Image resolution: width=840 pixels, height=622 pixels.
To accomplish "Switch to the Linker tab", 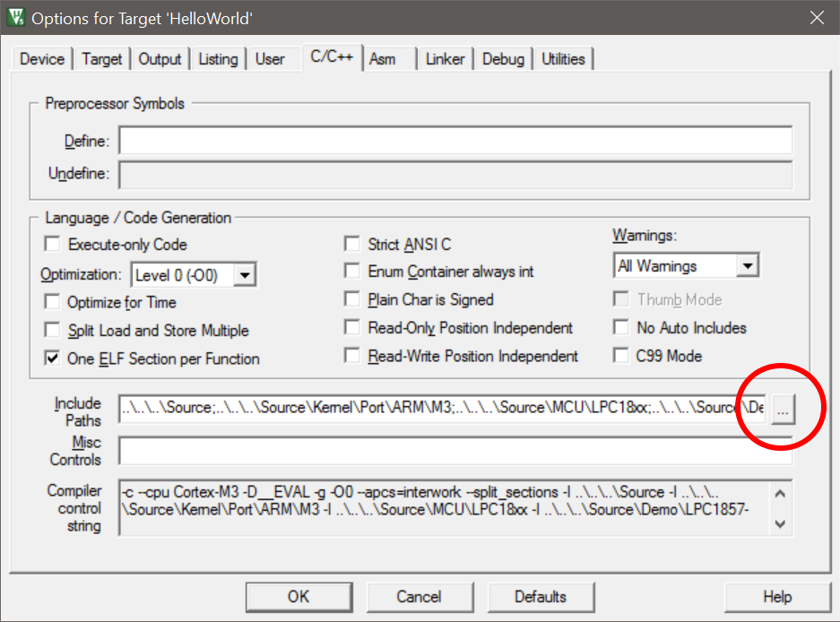I will pyautogui.click(x=445, y=59).
